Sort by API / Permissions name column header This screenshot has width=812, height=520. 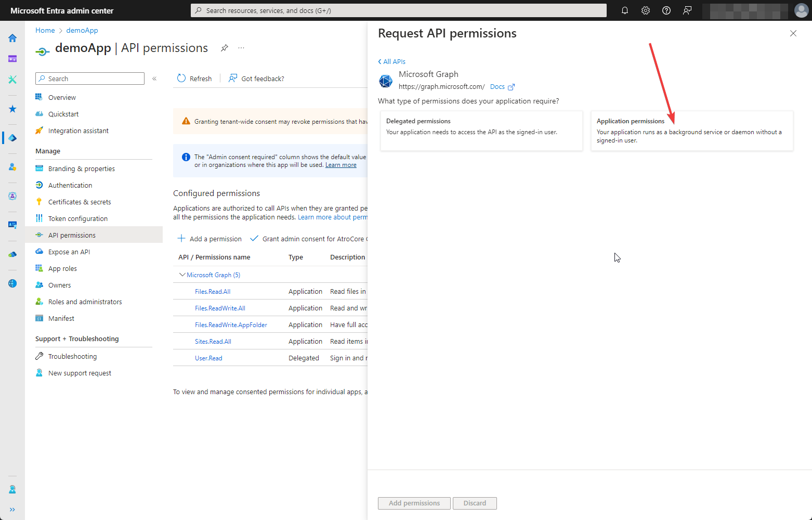pyautogui.click(x=214, y=257)
